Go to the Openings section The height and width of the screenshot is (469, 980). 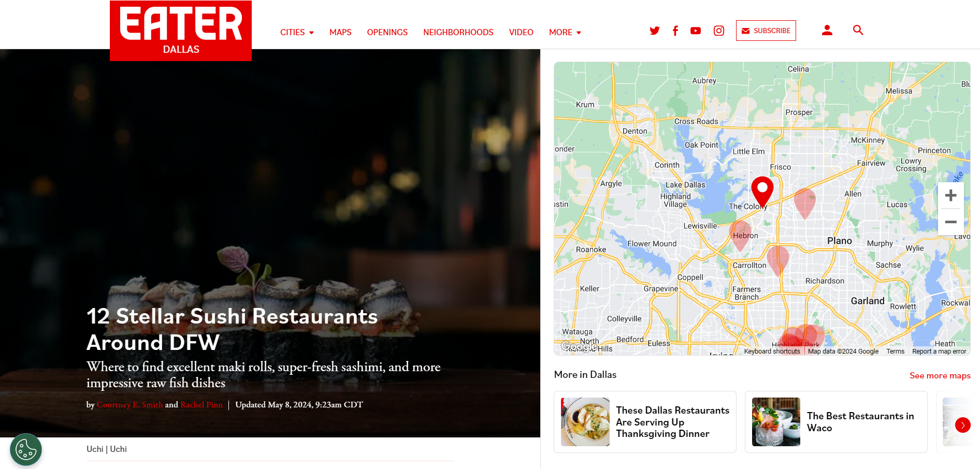point(387,32)
